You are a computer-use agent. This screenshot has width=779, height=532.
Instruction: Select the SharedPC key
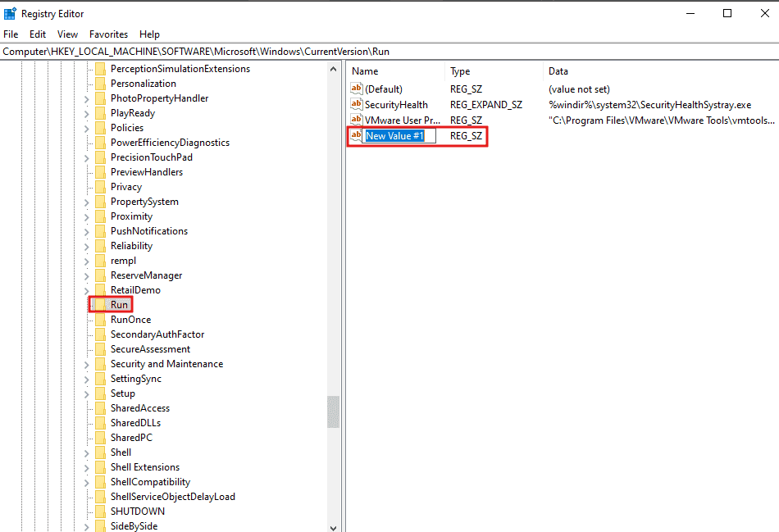[131, 438]
